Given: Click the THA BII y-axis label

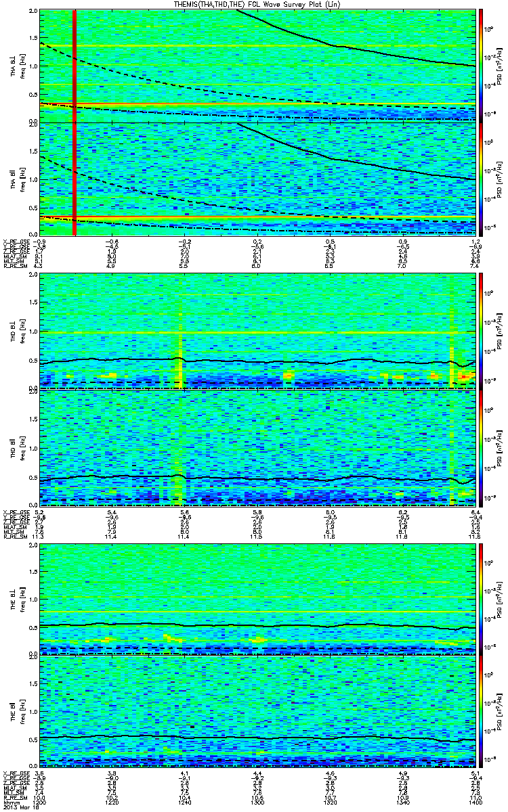Looking at the screenshot, I should click(13, 179).
